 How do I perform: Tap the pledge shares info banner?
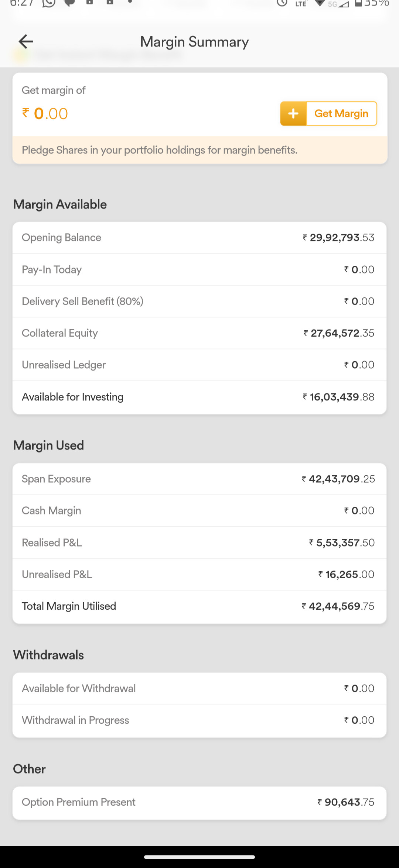click(x=199, y=150)
